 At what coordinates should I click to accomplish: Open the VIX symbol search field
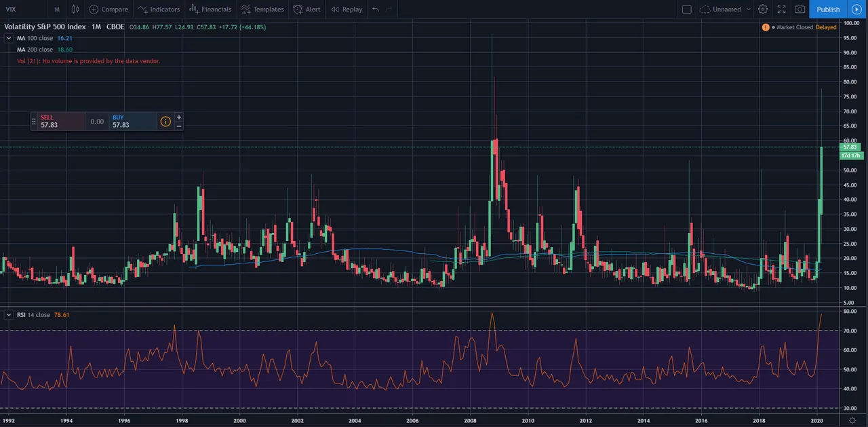pyautogui.click(x=24, y=10)
